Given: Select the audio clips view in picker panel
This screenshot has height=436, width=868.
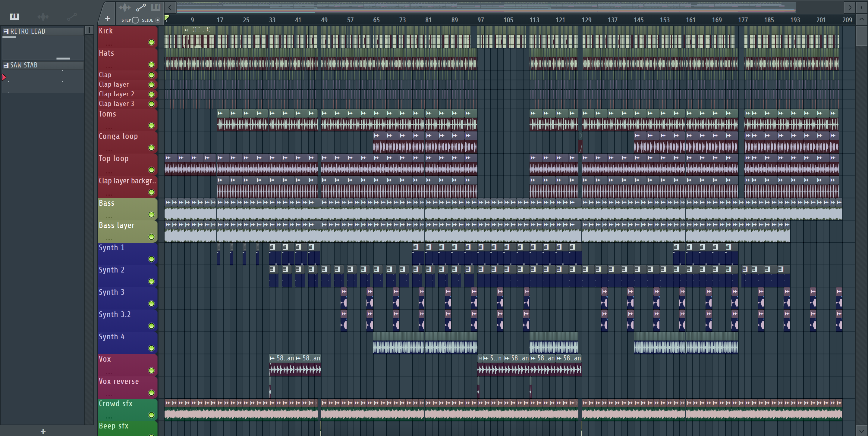Looking at the screenshot, I should (43, 17).
